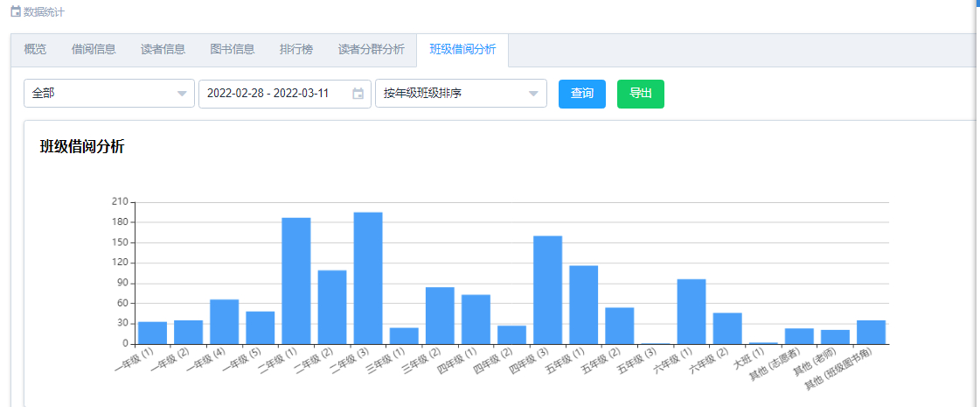Expand the 全部 dropdown arrow
This screenshot has height=407, width=980.
coord(182,94)
